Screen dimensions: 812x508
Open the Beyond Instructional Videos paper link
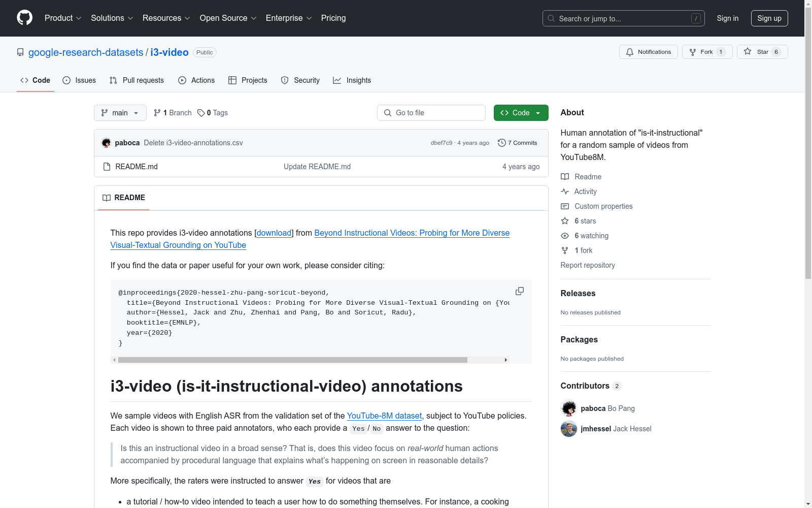[310, 239]
